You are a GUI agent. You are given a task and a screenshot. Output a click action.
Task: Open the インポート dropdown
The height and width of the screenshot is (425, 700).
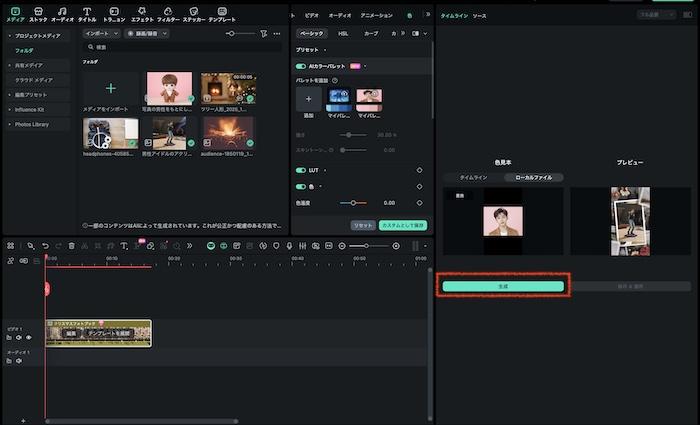point(103,33)
